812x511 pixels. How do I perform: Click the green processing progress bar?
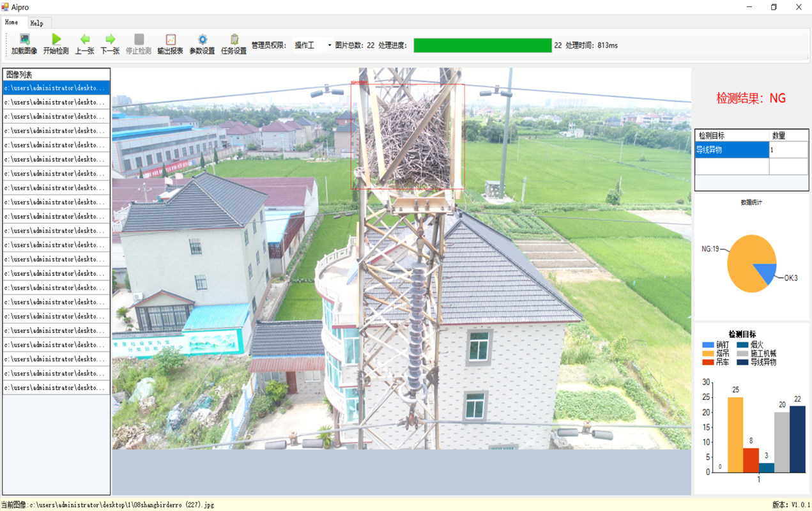coord(482,45)
